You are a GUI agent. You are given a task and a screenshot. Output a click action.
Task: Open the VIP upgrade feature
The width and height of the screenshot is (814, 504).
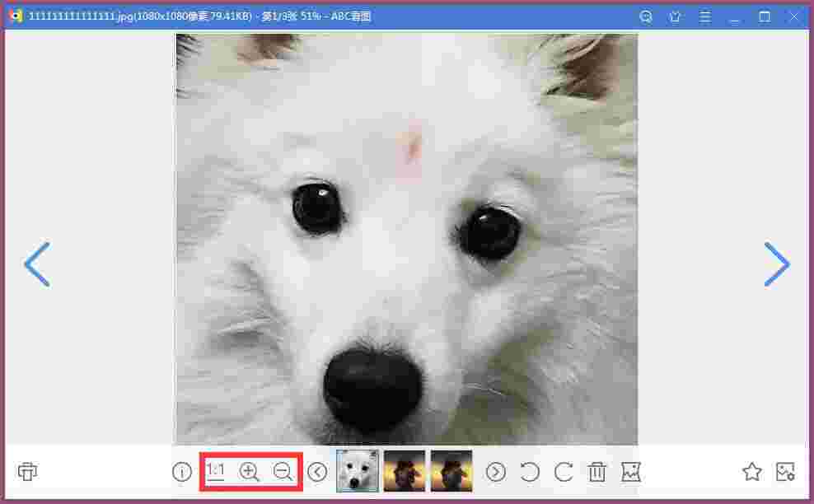point(676,16)
